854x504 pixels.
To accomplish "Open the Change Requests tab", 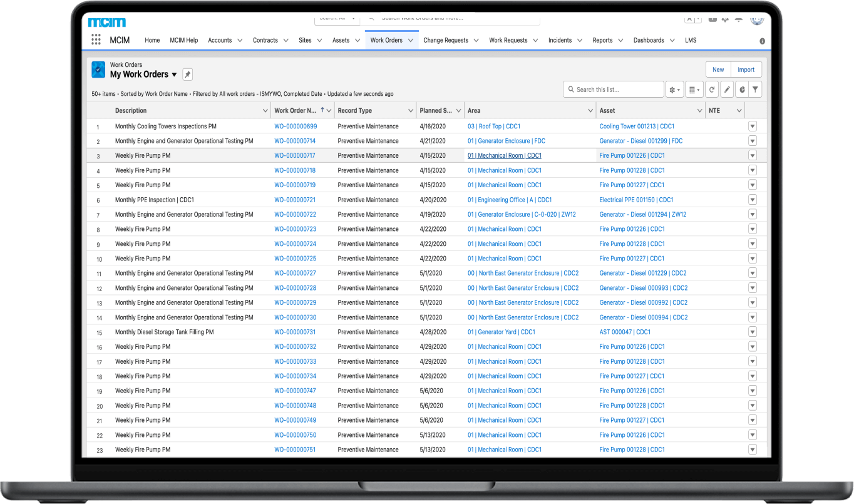I will tap(446, 40).
